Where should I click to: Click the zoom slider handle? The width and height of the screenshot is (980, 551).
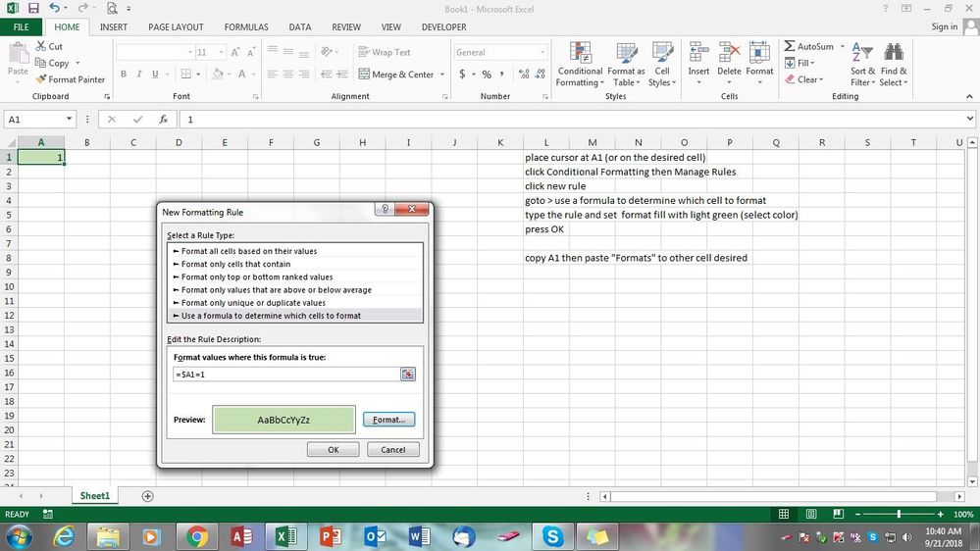click(899, 514)
